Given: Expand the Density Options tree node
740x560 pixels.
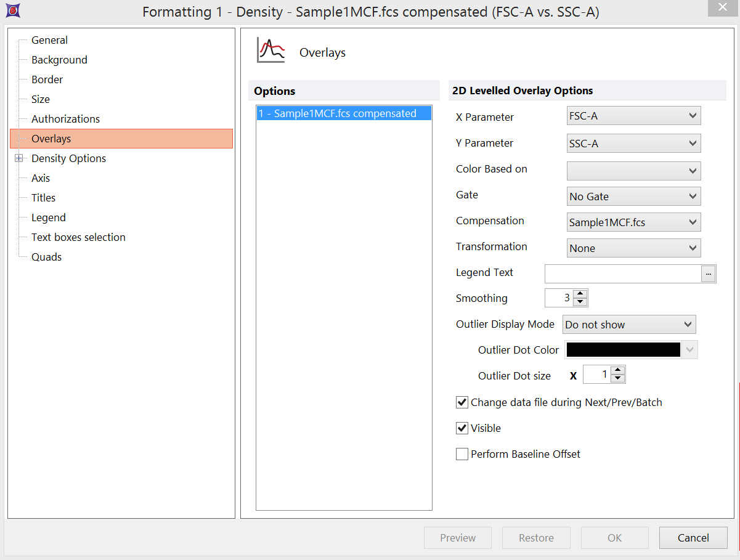Looking at the screenshot, I should pyautogui.click(x=19, y=158).
